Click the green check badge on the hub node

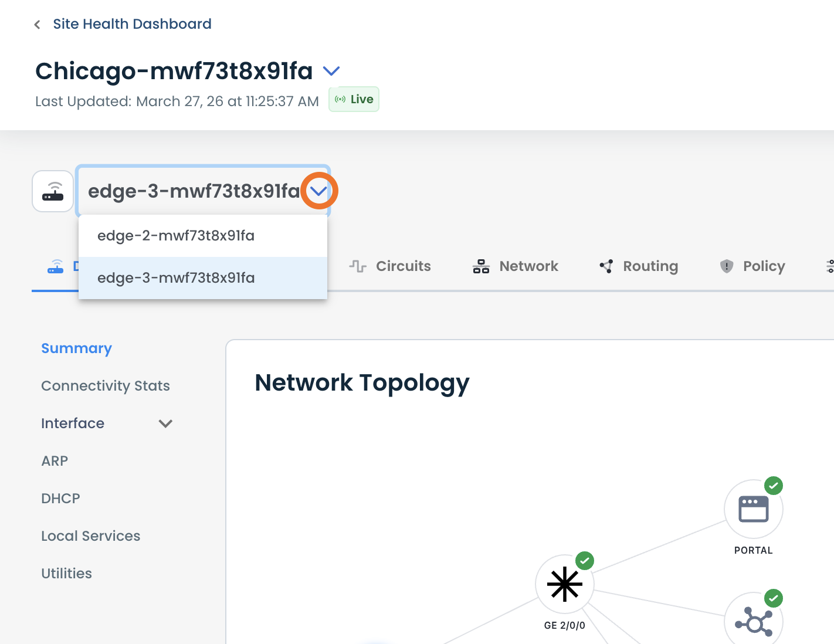pos(774,598)
